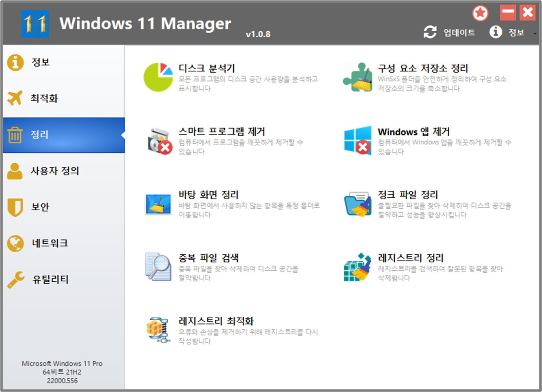542x392 pixels.
Task: Click the person icon for 사용자 정의
Action: [15, 171]
